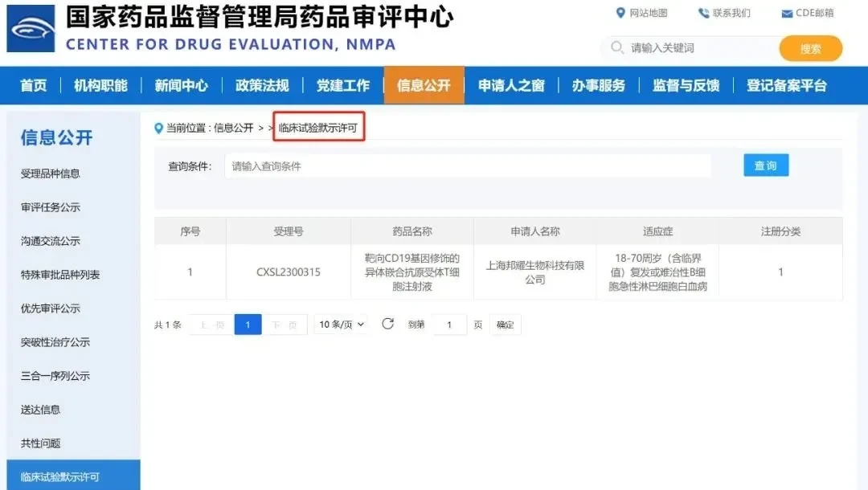This screenshot has width=868, height=490.
Task: Select 登记备案平台 in the navigation bar
Action: point(787,85)
